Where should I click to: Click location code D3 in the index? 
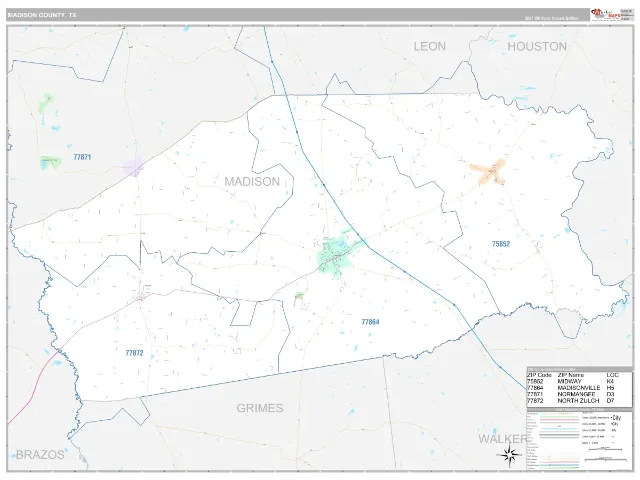610,394
